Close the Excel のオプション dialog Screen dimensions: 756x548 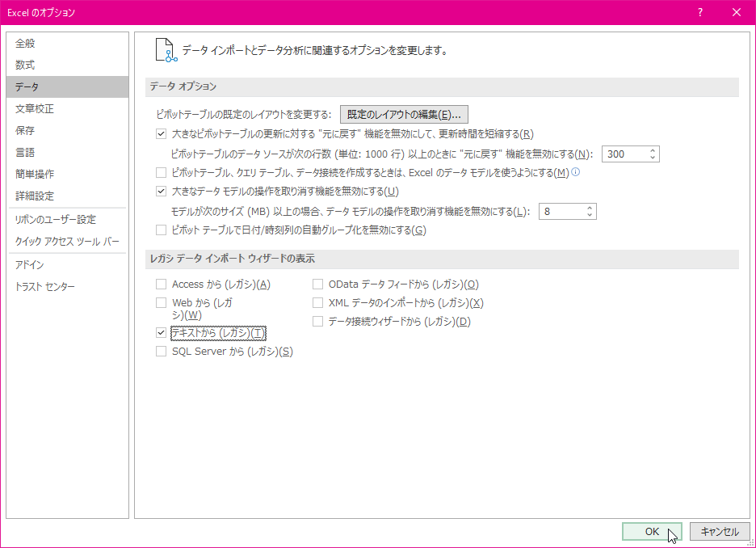(737, 13)
